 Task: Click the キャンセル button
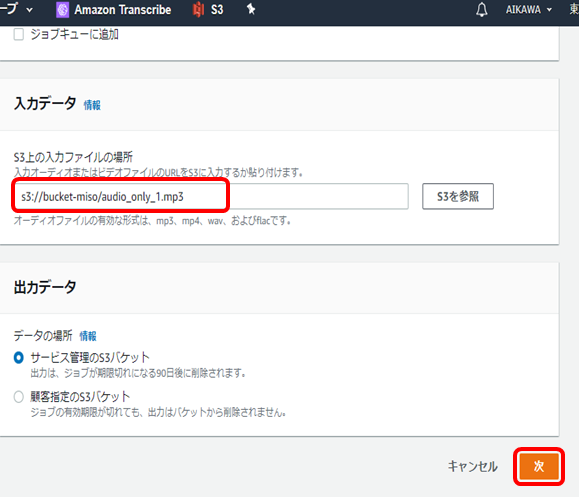pos(472,466)
